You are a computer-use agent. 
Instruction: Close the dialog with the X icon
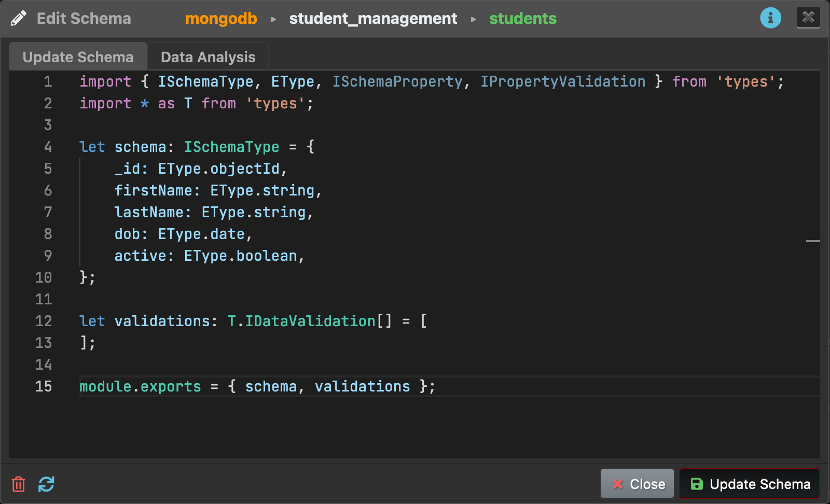click(x=808, y=18)
